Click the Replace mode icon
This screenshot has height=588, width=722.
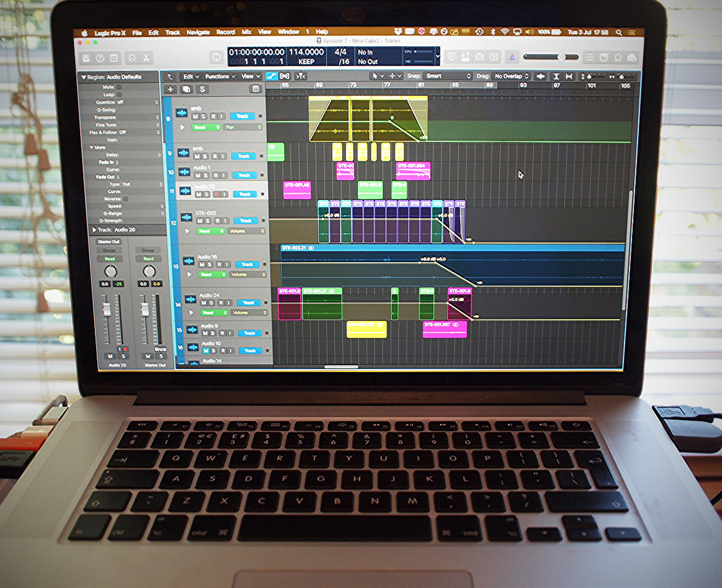451,57
